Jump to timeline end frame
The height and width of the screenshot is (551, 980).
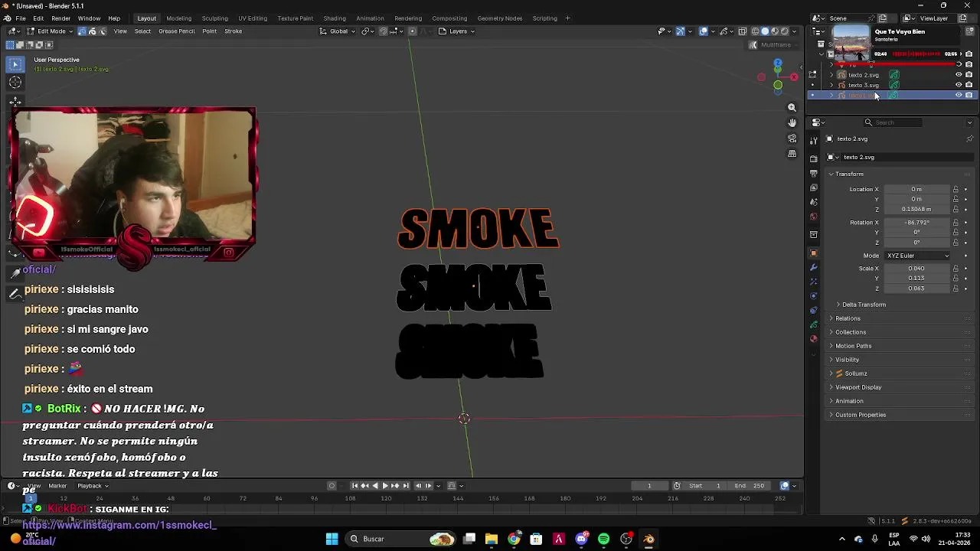point(405,486)
